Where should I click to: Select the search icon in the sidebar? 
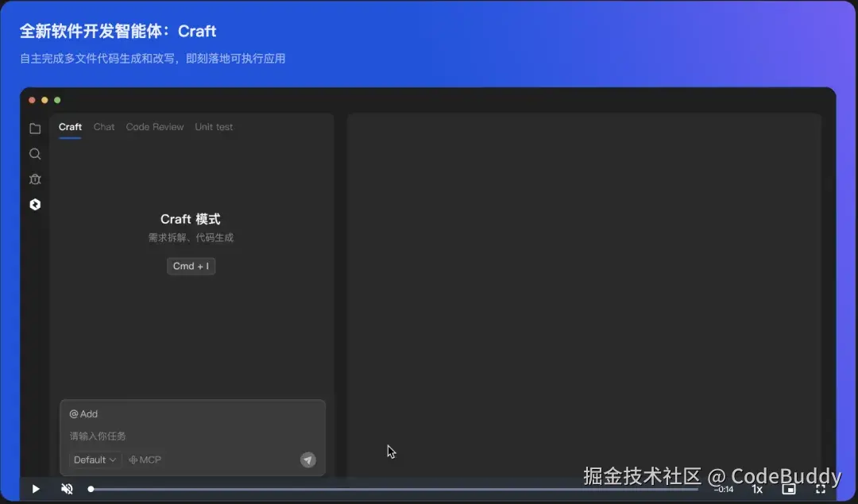tap(34, 153)
